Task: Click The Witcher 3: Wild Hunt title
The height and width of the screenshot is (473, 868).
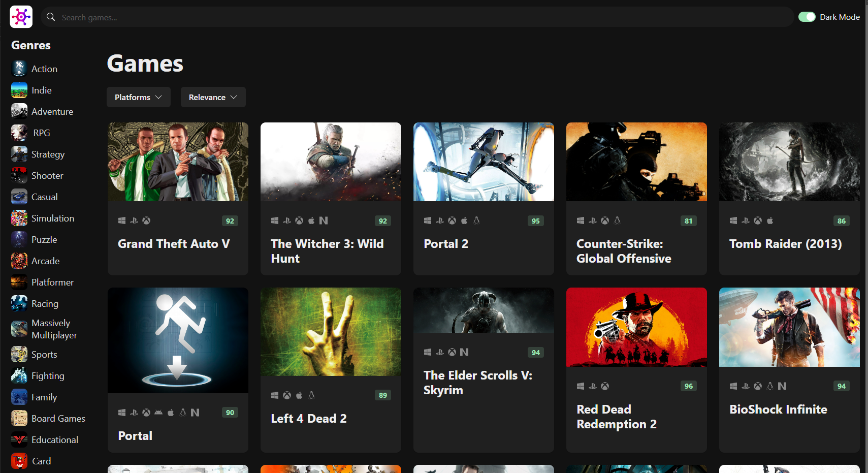Action: (x=327, y=251)
